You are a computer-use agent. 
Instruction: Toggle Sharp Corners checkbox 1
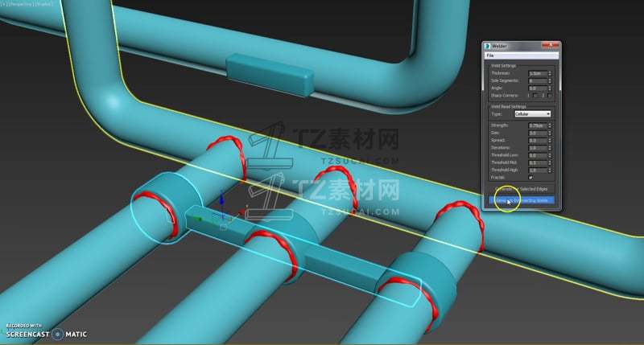(535, 96)
